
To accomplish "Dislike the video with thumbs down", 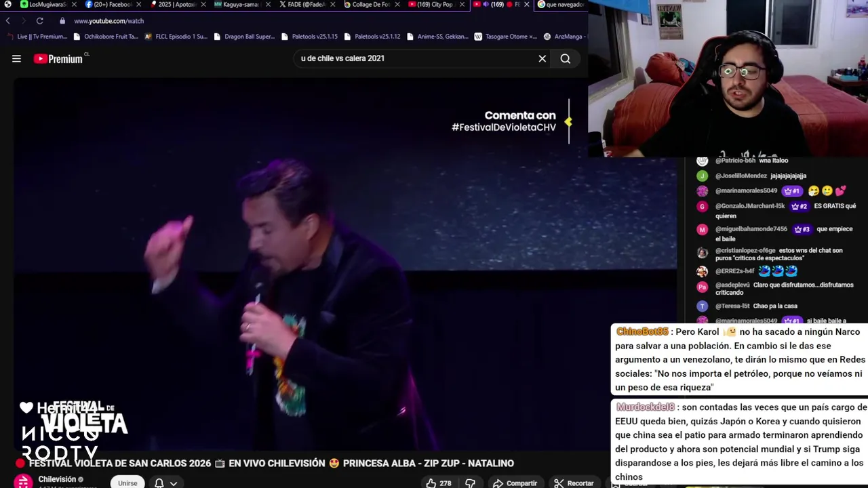I will 470,483.
